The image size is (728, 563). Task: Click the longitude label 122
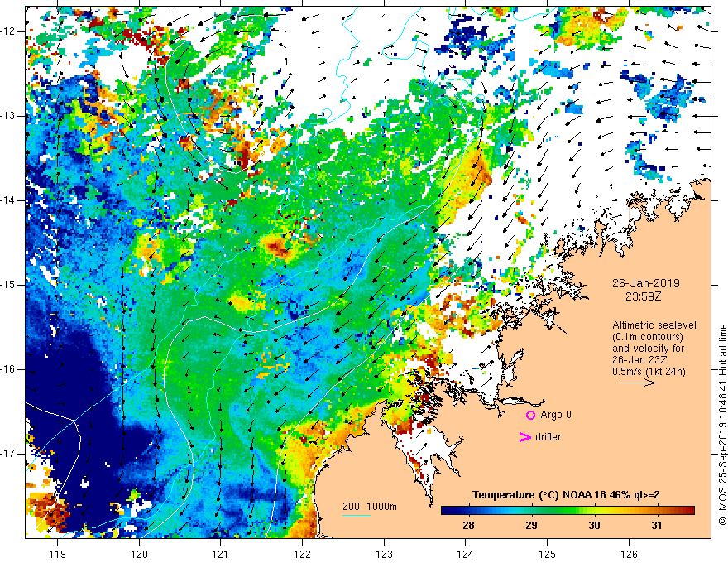click(x=302, y=554)
